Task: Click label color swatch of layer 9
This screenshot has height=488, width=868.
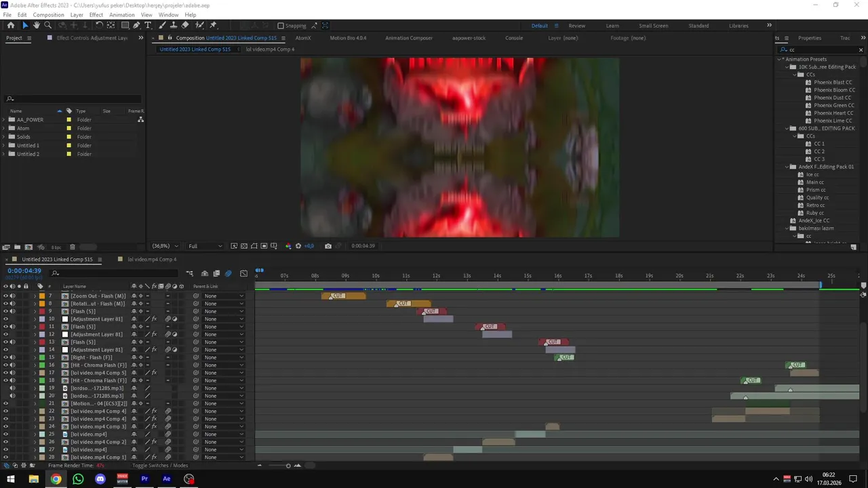Action: pyautogui.click(x=42, y=312)
